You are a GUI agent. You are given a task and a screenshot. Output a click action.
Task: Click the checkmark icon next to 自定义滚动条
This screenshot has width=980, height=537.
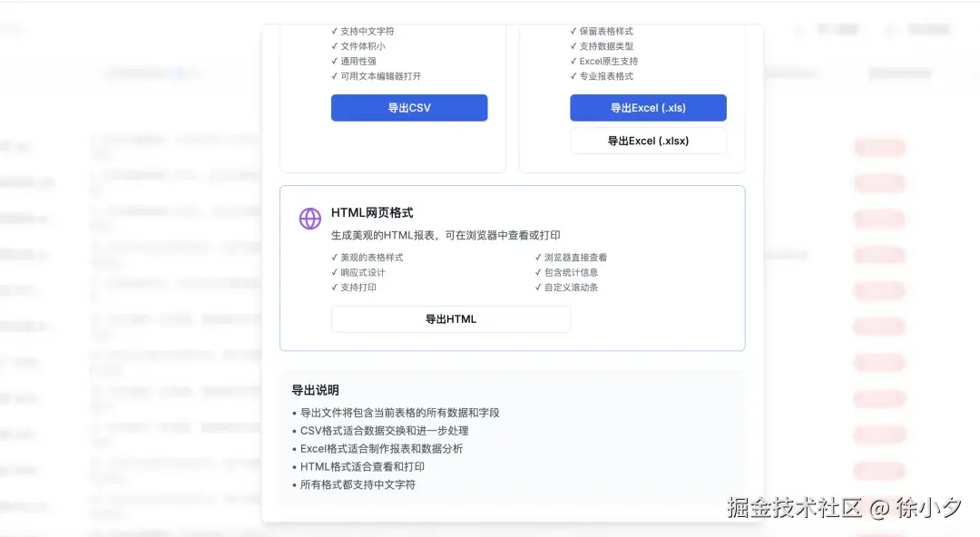tap(539, 287)
